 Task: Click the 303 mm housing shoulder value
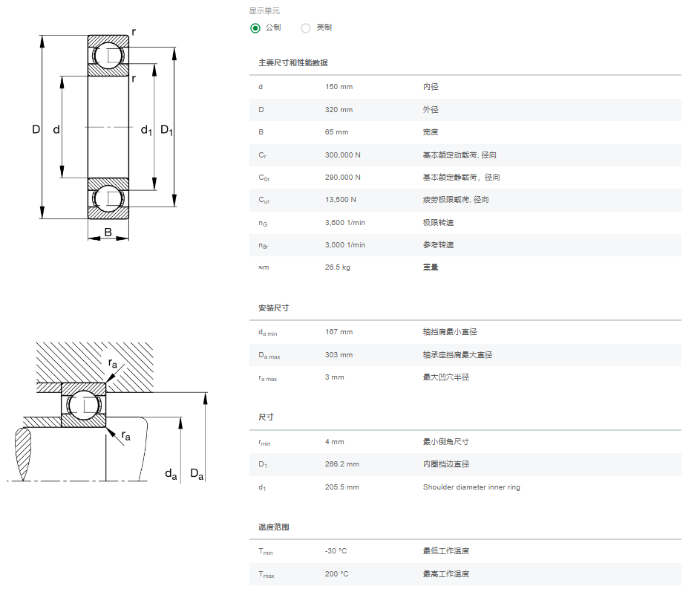338,354
